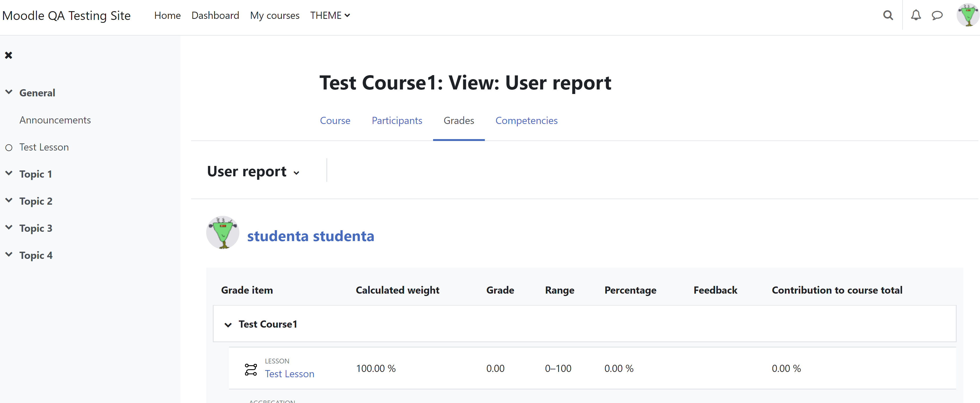
Task: Open Test Lesson in course index
Action: [44, 147]
